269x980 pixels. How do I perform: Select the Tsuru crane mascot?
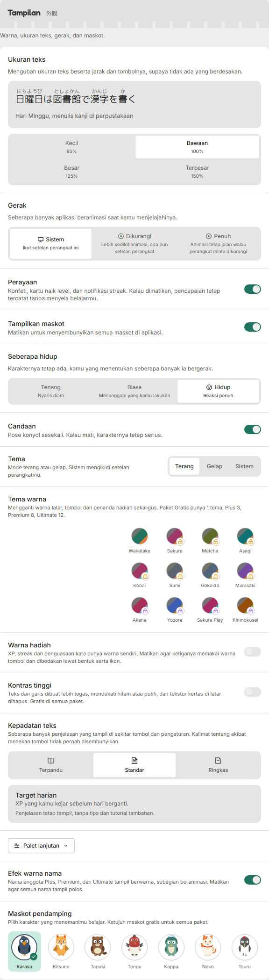(x=245, y=951)
